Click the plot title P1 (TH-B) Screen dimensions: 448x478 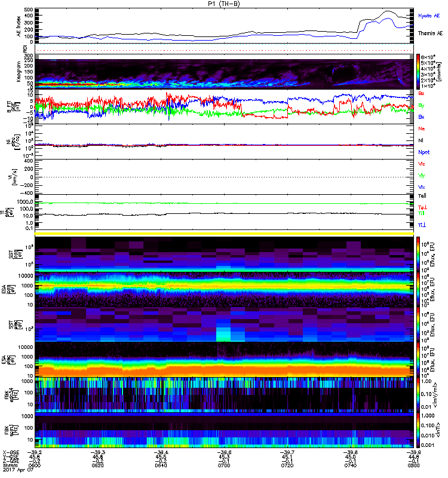tap(224, 4)
